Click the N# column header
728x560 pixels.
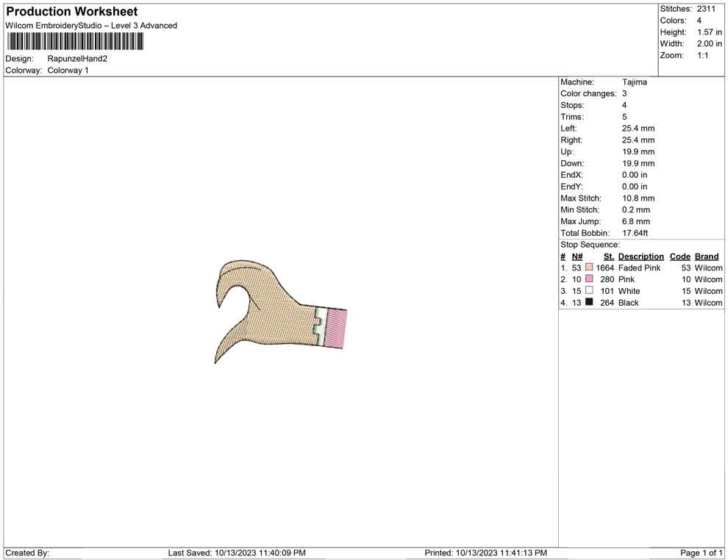577,256
